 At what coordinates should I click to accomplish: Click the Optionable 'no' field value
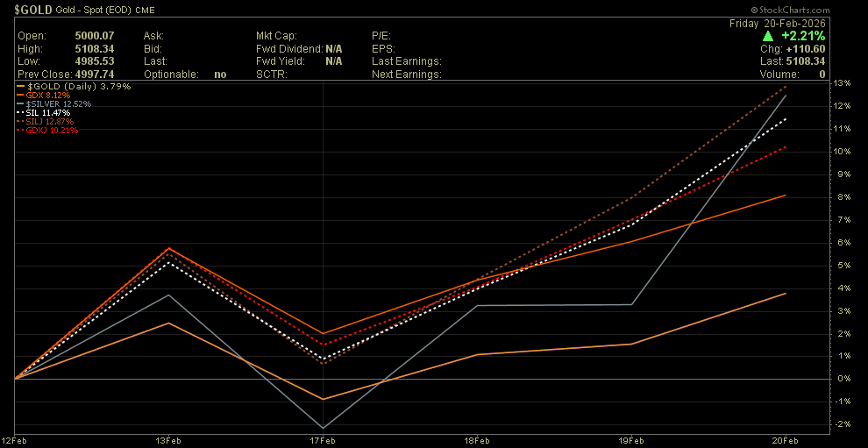tap(220, 75)
